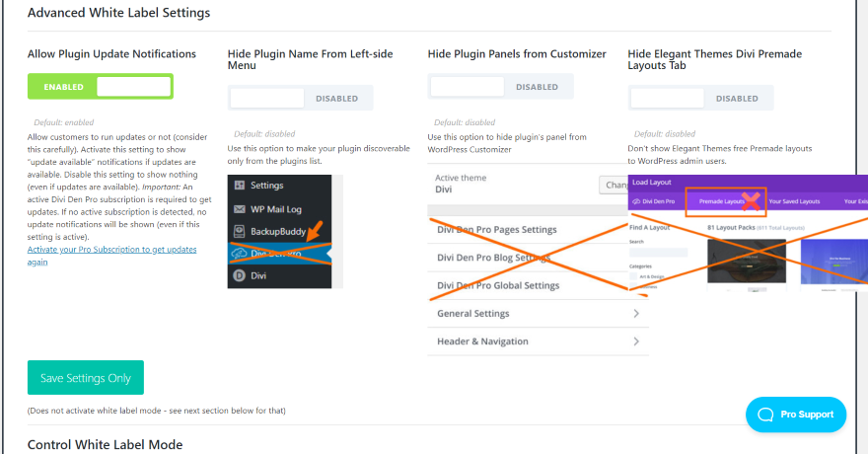This screenshot has height=454, width=868.
Task: Toggle Allow Plugin Update Notifications switch
Action: 100,87
